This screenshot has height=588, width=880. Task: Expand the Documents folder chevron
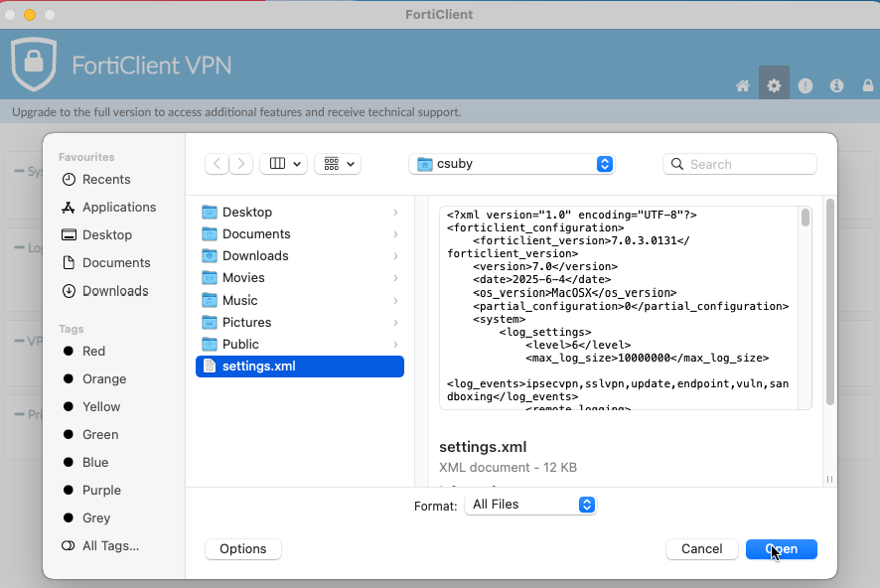[395, 234]
